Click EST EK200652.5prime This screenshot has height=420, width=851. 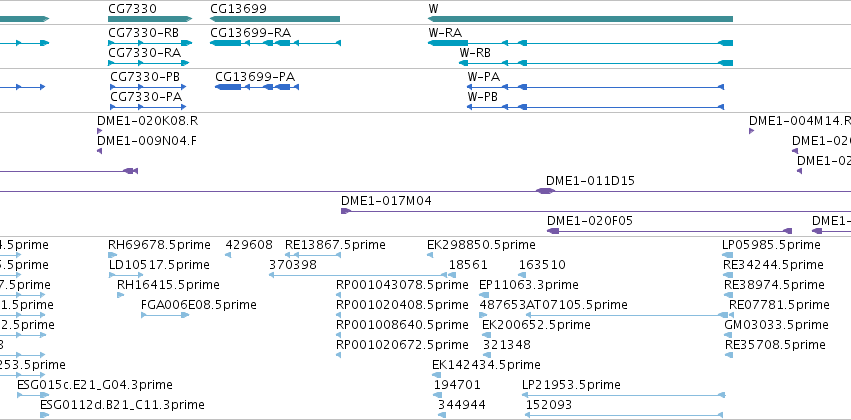tap(487, 335)
